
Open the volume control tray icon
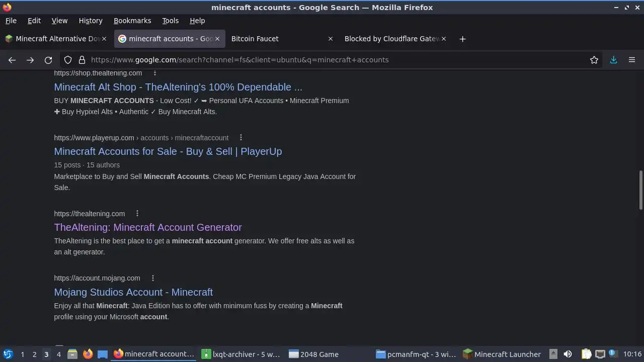click(568, 354)
